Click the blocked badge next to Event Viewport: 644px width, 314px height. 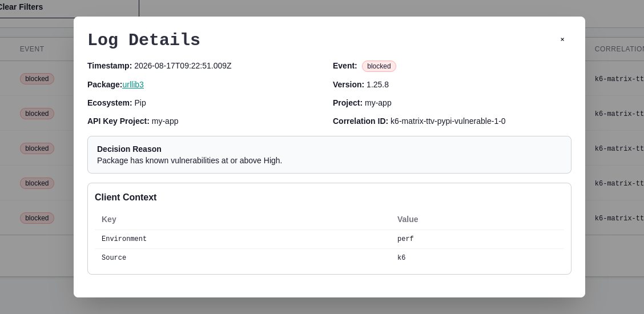379,66
